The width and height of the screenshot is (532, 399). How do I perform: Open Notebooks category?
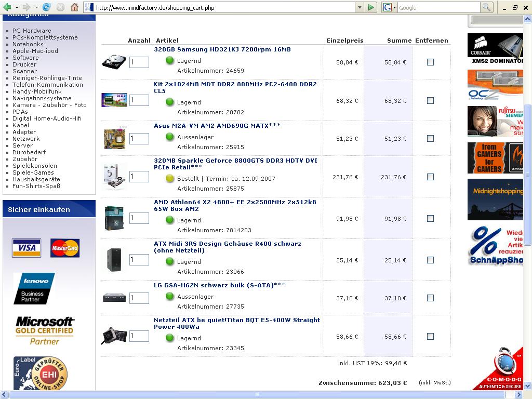click(x=28, y=44)
